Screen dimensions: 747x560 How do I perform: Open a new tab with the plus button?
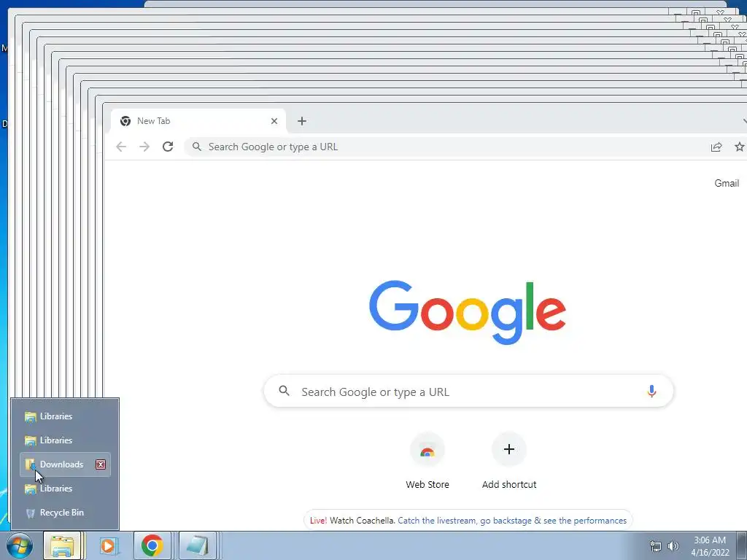pos(302,121)
